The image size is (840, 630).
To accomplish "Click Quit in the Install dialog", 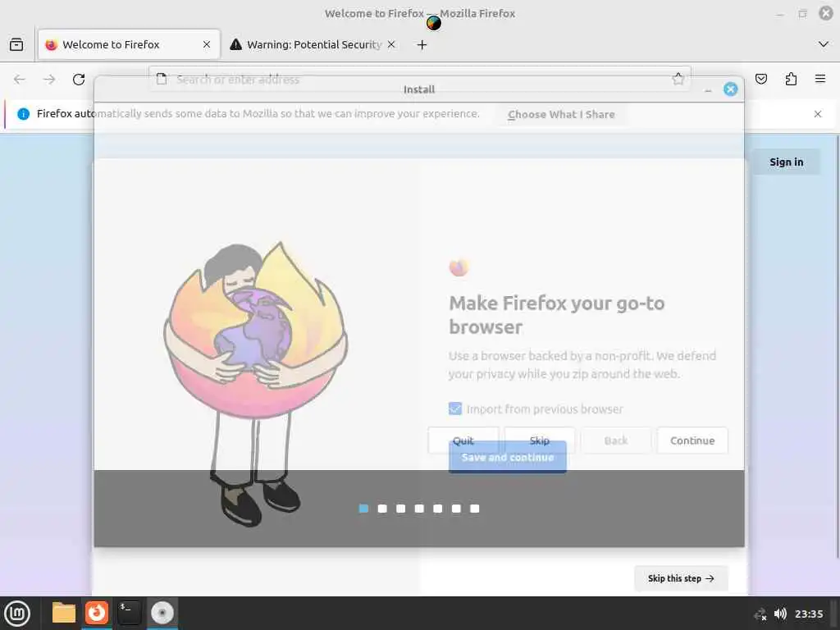I will 463,441.
